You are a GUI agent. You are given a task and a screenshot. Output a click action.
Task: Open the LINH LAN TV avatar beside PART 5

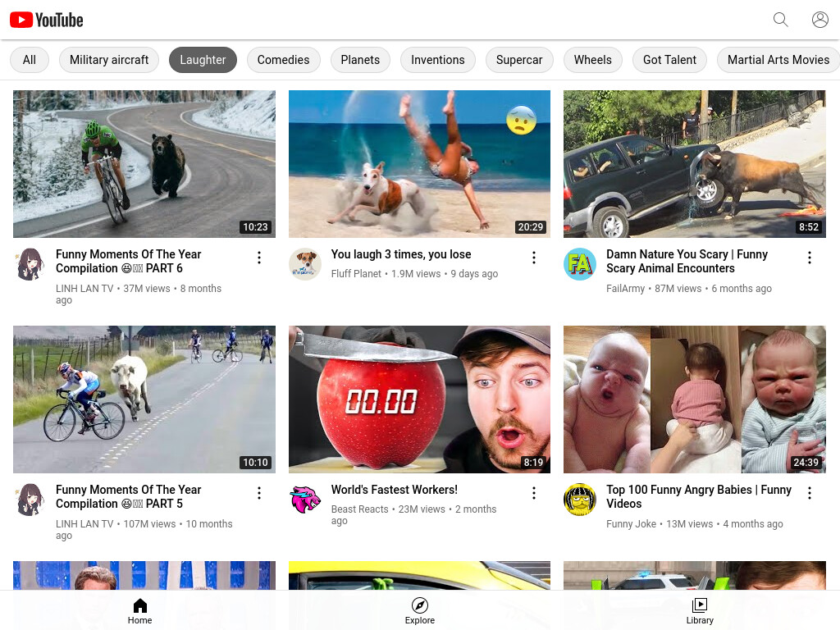30,500
